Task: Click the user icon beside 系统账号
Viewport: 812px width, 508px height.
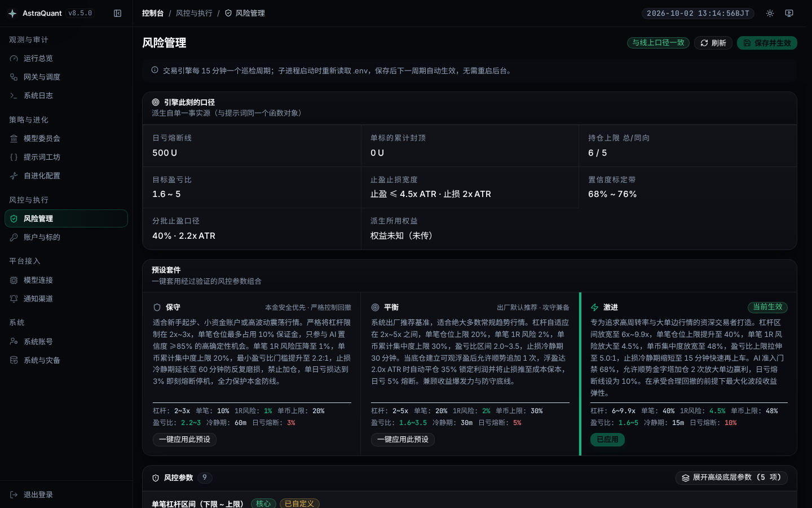Action: tap(14, 341)
